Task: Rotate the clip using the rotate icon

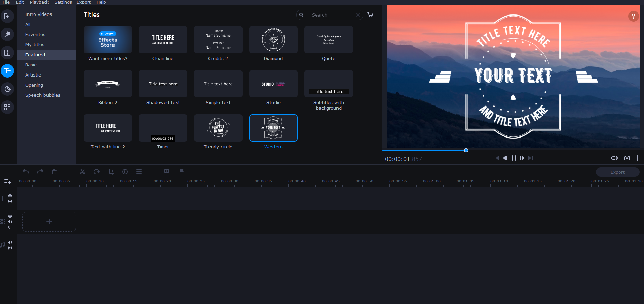Action: 97,172
